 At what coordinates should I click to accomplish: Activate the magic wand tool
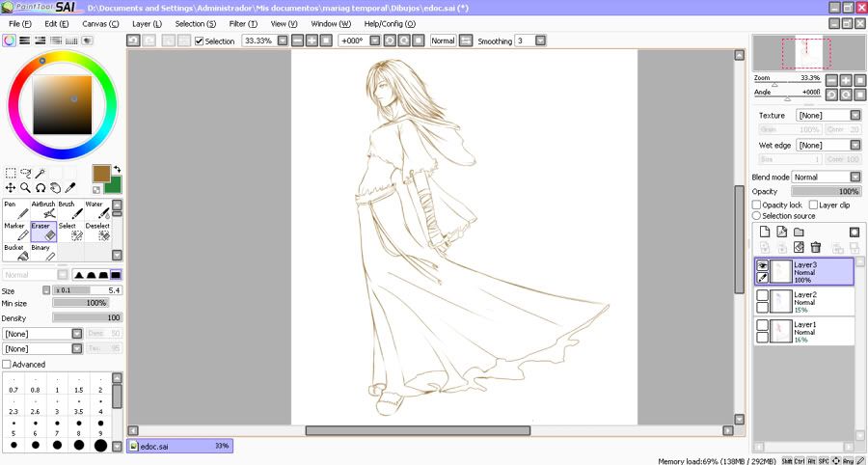point(40,174)
